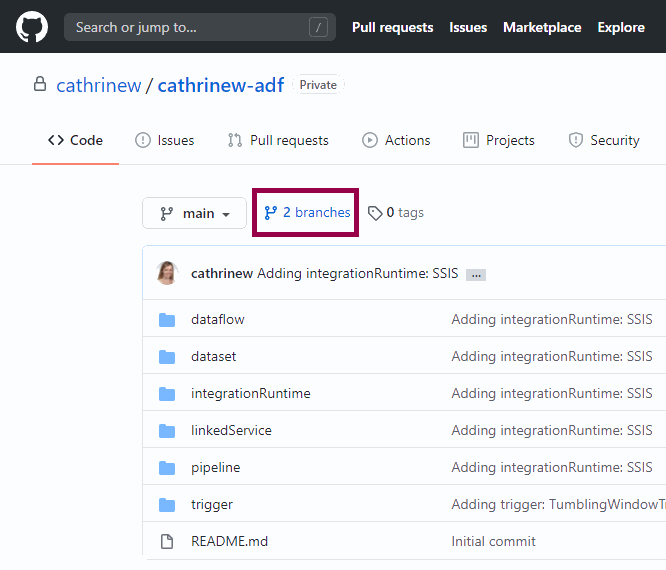
Task: Go to Marketplace in top navigation
Action: [542, 27]
